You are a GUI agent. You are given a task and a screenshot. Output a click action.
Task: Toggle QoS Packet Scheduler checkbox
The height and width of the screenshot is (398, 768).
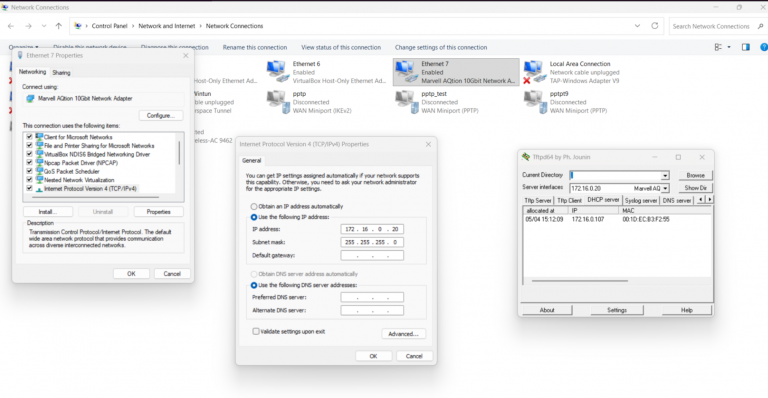(x=29, y=171)
